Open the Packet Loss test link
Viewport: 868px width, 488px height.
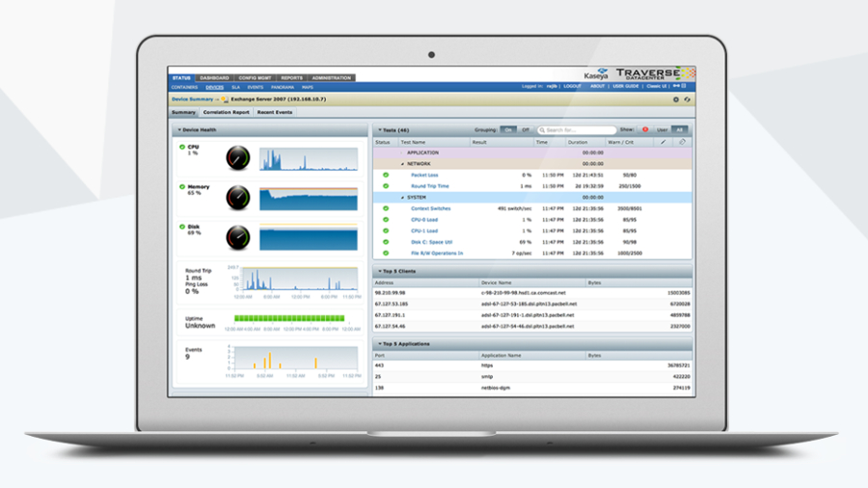[424, 175]
